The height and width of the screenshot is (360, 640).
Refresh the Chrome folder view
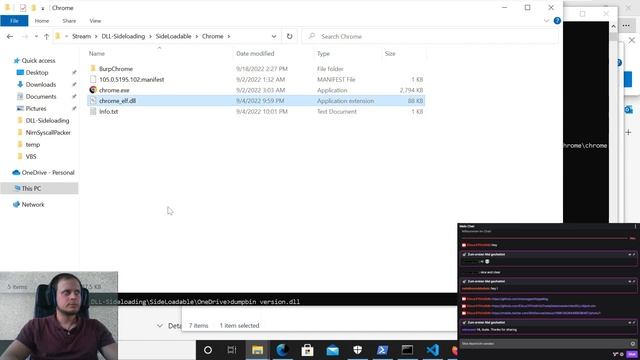[x=289, y=36]
